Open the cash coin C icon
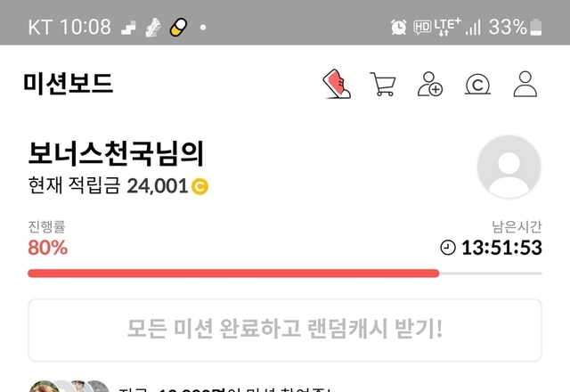 (477, 84)
